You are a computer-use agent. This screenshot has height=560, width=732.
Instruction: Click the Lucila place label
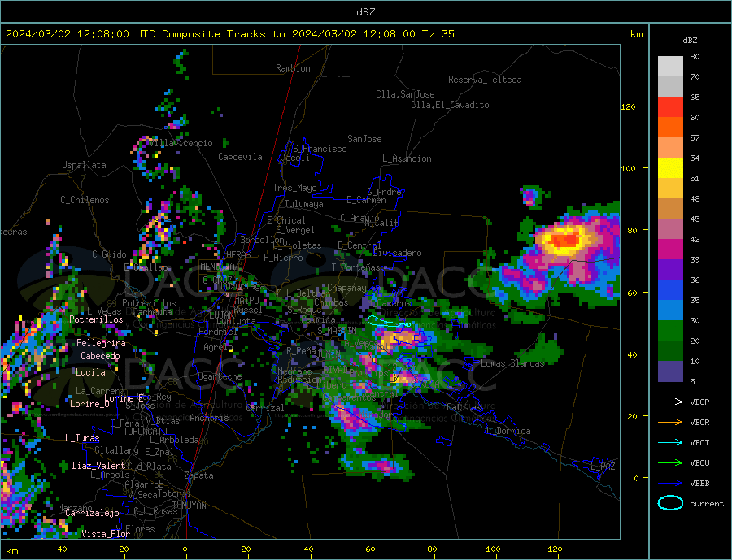90,372
